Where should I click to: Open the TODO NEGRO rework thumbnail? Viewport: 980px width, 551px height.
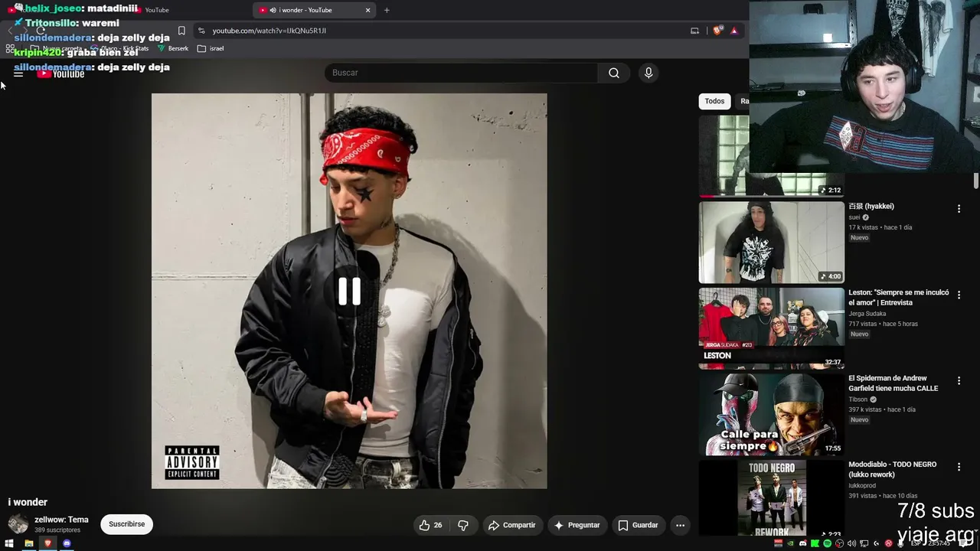771,498
